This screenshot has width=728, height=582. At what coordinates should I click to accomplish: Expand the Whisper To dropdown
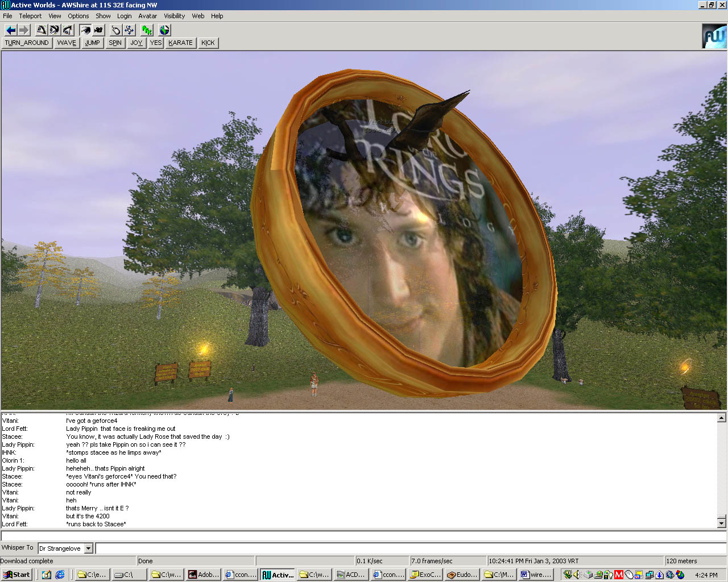pyautogui.click(x=88, y=548)
